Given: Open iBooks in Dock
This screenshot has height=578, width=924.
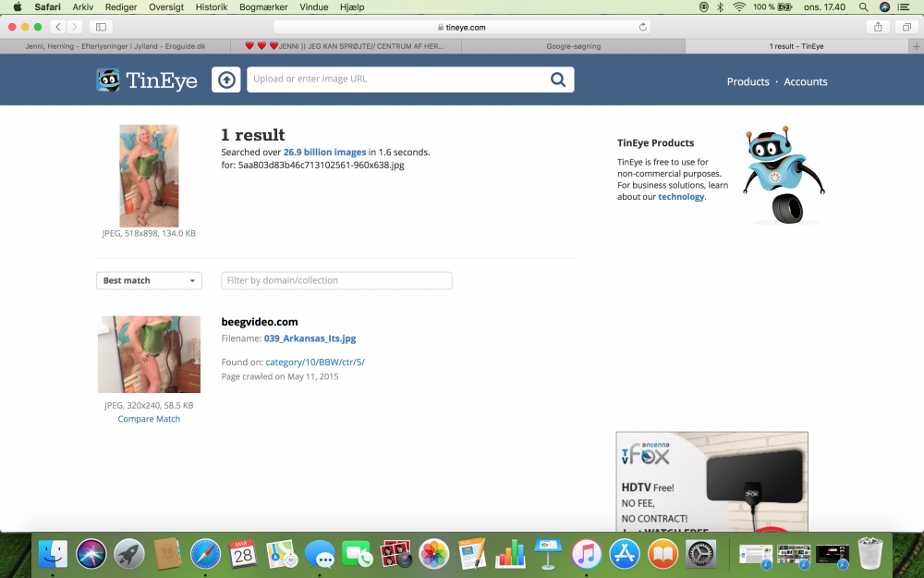Looking at the screenshot, I should pos(663,554).
